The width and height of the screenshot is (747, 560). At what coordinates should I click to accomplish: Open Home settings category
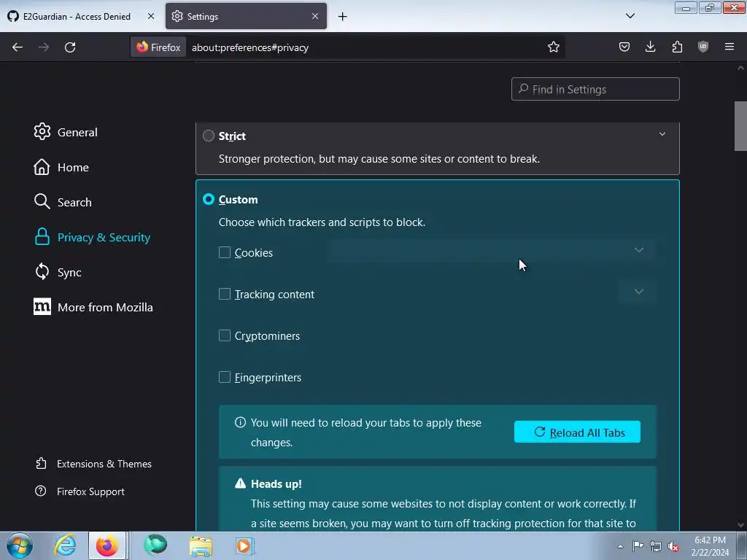[x=61, y=167]
